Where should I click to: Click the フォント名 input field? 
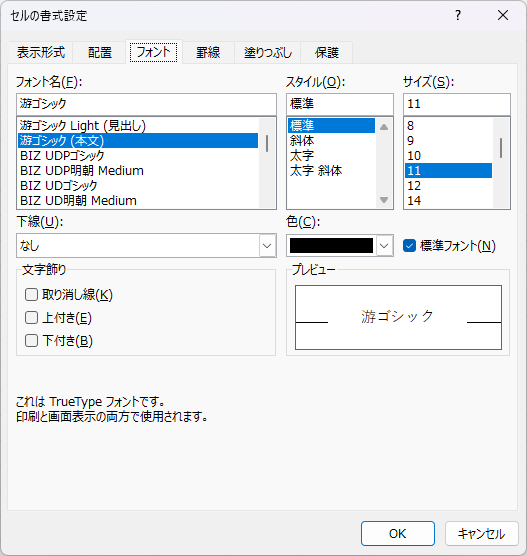146,104
